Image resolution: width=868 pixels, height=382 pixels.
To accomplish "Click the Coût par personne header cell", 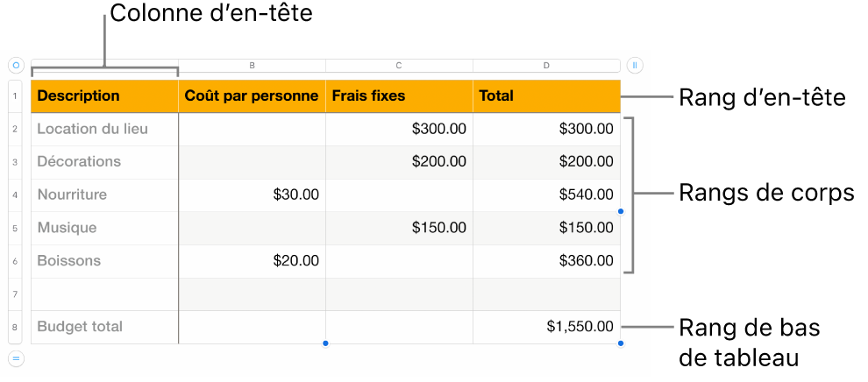I will tap(252, 96).
